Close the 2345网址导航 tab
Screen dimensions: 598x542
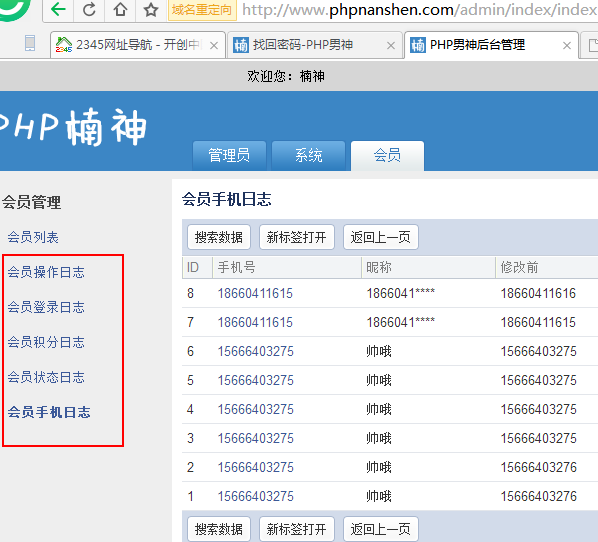(x=214, y=46)
